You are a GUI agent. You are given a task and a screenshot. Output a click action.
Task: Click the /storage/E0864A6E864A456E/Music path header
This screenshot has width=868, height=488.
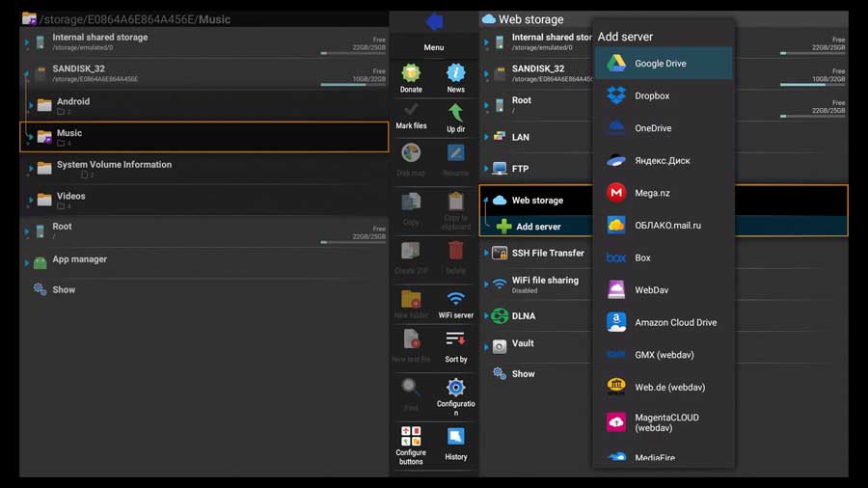click(134, 19)
